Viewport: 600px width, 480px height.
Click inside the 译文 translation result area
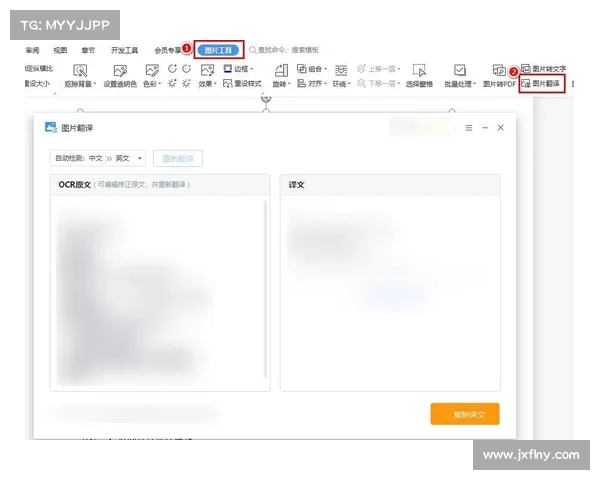point(390,293)
